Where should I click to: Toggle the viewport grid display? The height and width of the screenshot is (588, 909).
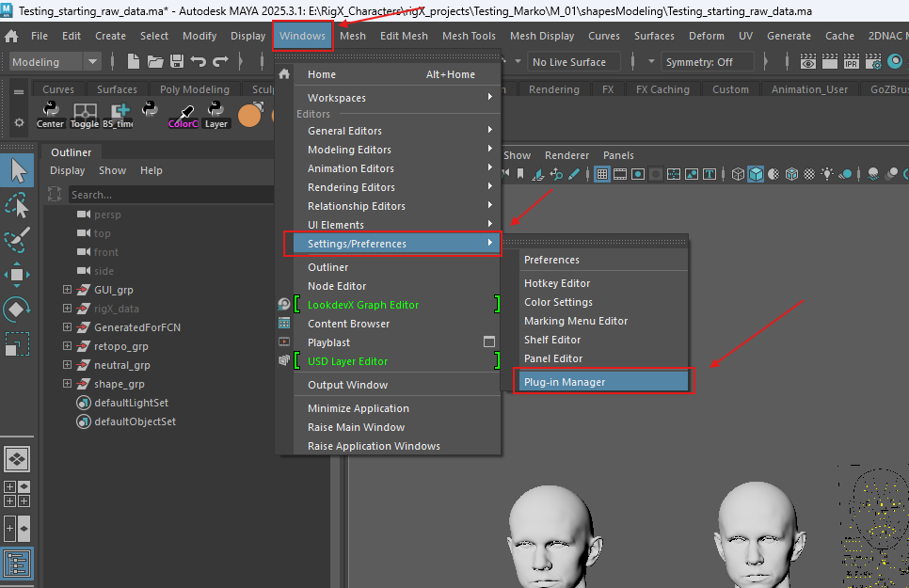602,174
